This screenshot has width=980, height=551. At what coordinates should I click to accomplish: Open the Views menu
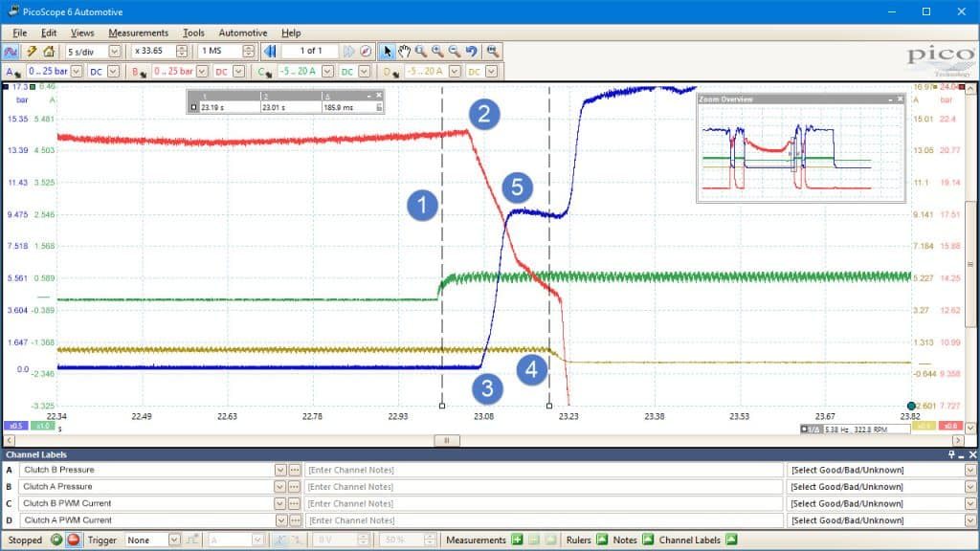[82, 33]
